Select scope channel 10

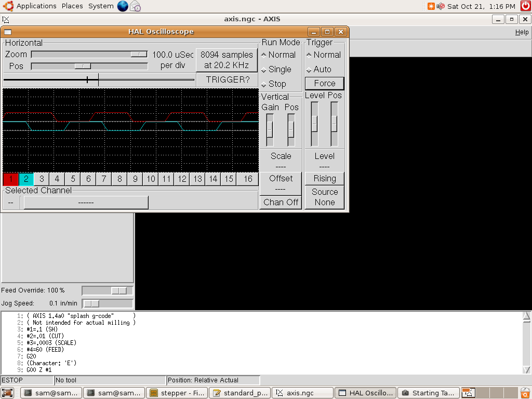pyautogui.click(x=151, y=179)
